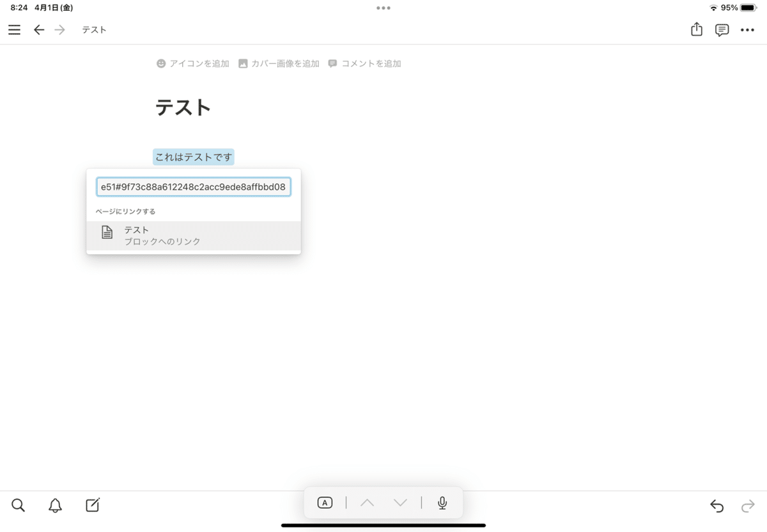Tap the keyboard input mode A icon
Image resolution: width=767 pixels, height=532 pixels.
[x=325, y=503]
